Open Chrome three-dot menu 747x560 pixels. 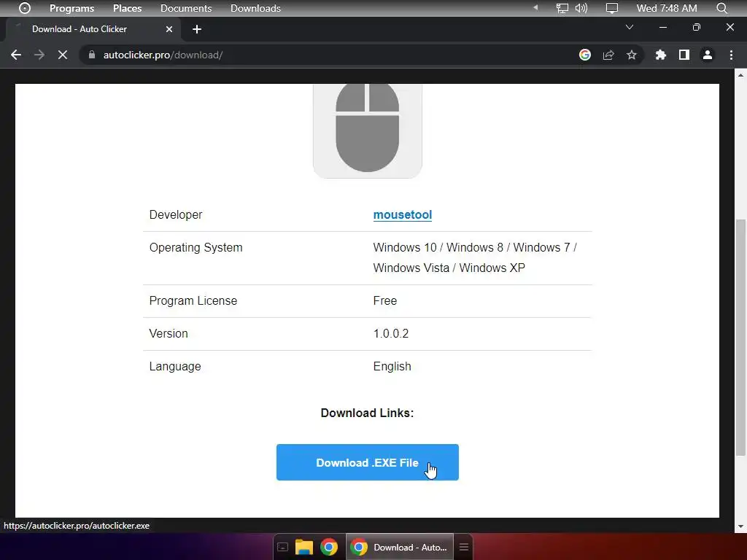731,55
